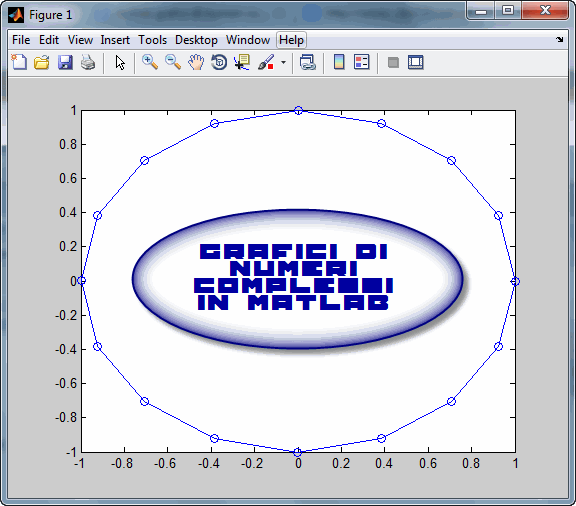Enable the Rotate 3D tool
Image resolution: width=576 pixels, height=506 pixels.
(x=219, y=62)
